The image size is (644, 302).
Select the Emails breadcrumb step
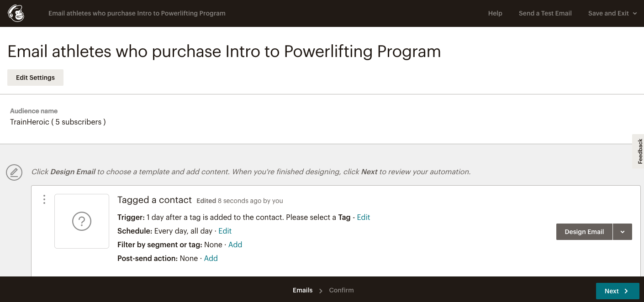tap(303, 290)
